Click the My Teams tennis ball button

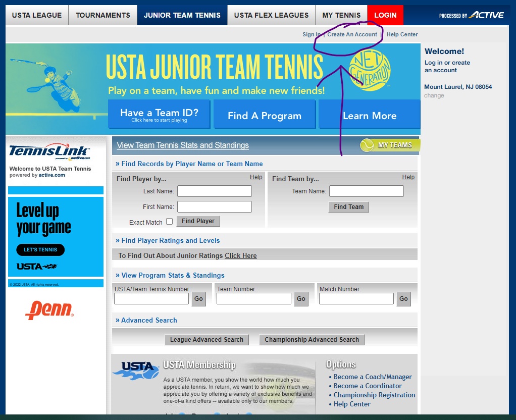[390, 145]
